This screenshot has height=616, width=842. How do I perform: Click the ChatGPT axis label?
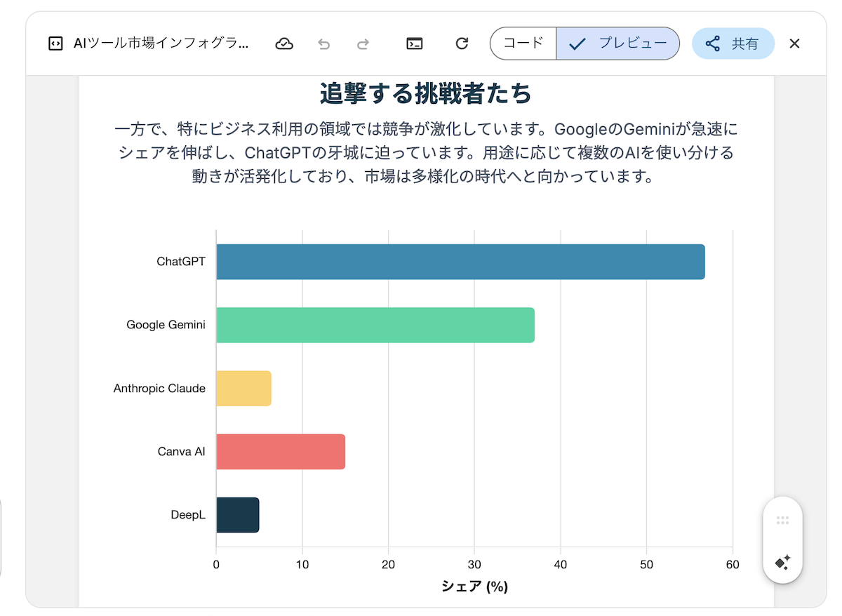181,262
